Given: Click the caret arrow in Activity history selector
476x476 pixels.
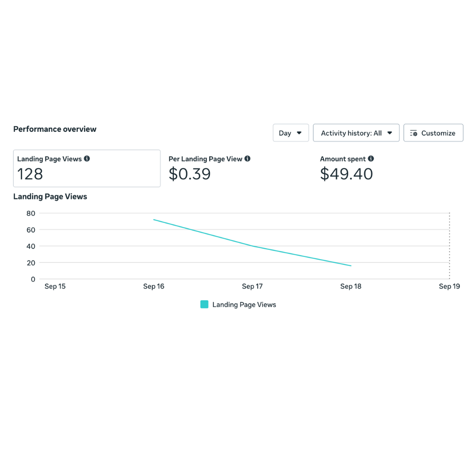Looking at the screenshot, I should point(390,133).
